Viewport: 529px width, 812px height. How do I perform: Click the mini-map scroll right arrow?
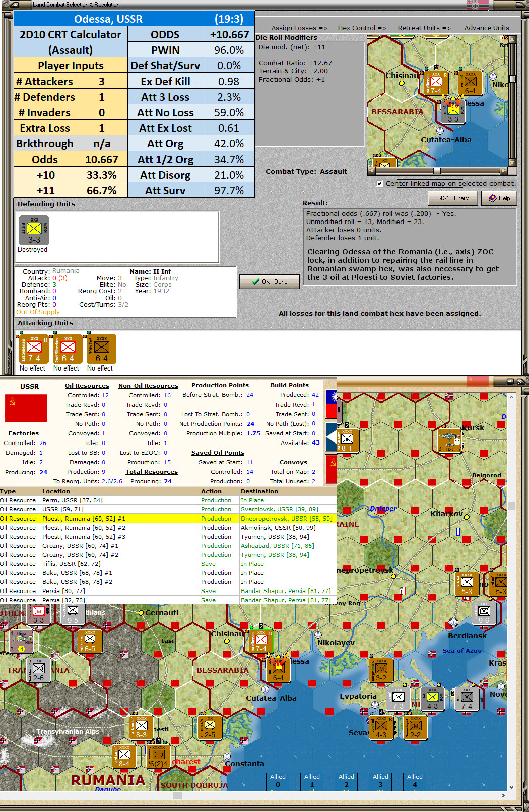tap(503, 171)
